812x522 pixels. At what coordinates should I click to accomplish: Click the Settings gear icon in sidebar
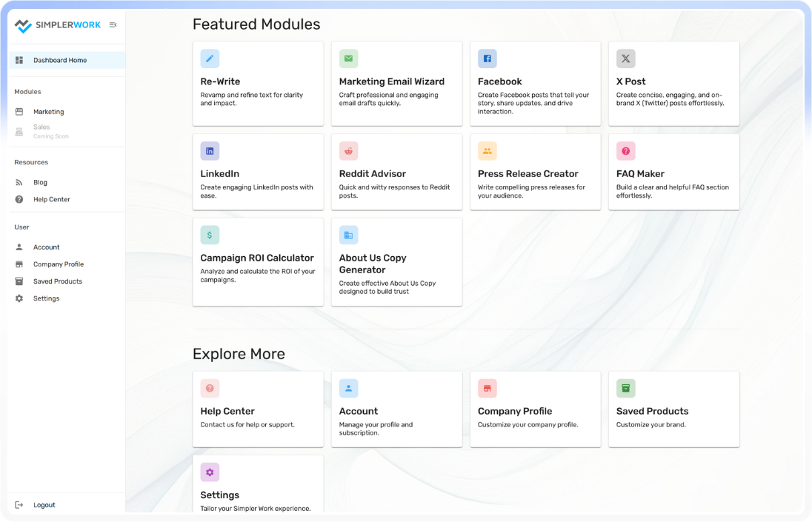tap(19, 298)
